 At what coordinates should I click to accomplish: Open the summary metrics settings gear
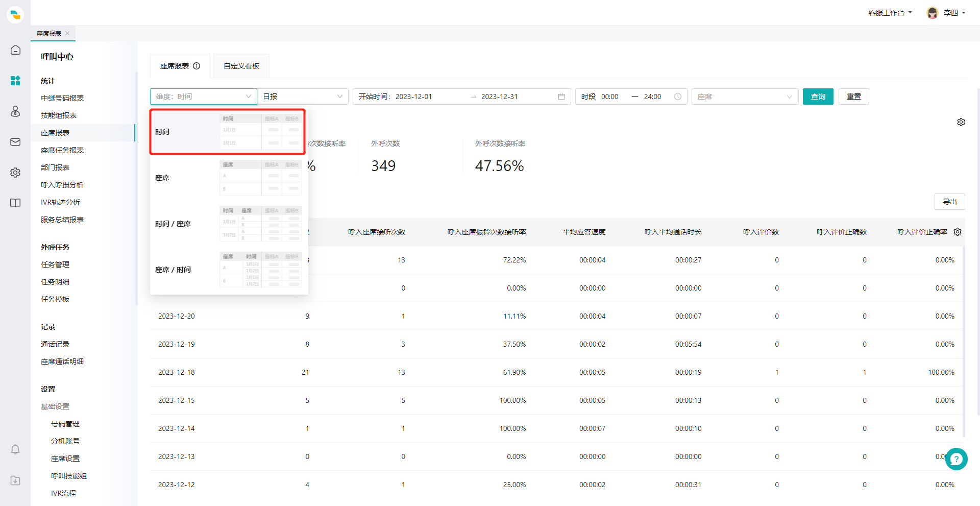click(961, 122)
